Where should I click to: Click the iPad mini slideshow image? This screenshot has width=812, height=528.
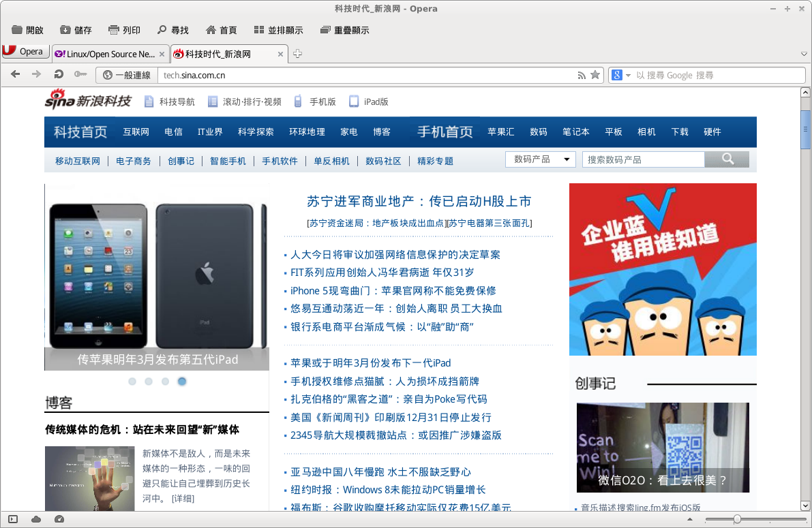tap(157, 277)
